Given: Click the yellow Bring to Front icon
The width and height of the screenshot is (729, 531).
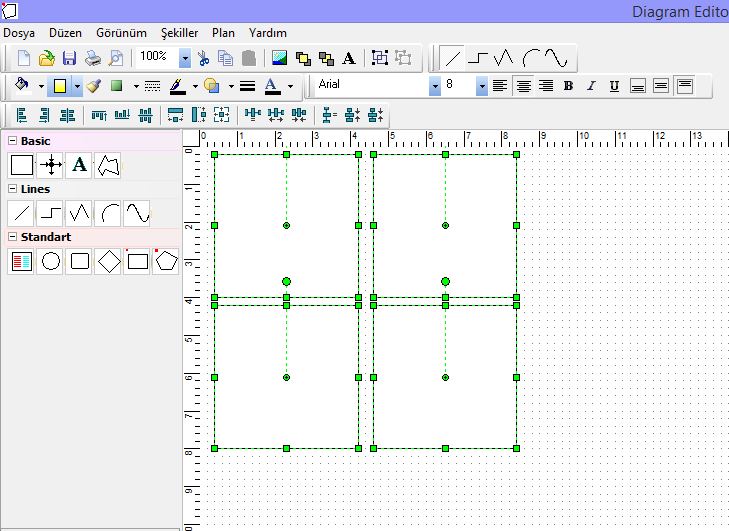Looking at the screenshot, I should 303,58.
